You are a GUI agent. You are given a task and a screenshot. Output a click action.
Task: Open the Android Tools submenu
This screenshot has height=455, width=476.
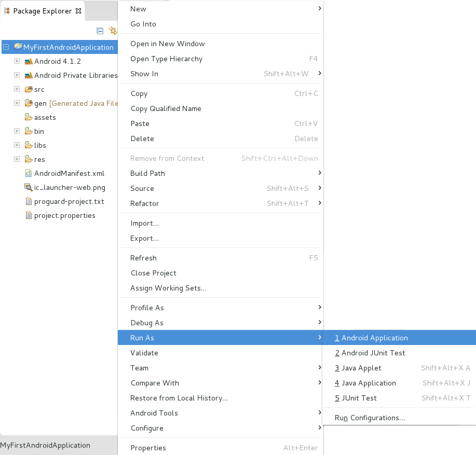coord(221,413)
